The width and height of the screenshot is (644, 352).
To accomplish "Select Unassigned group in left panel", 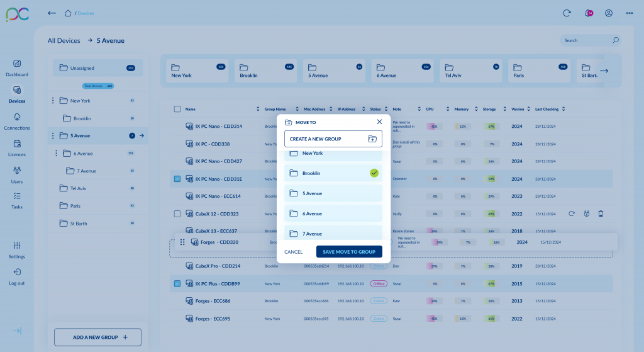I will pyautogui.click(x=97, y=68).
